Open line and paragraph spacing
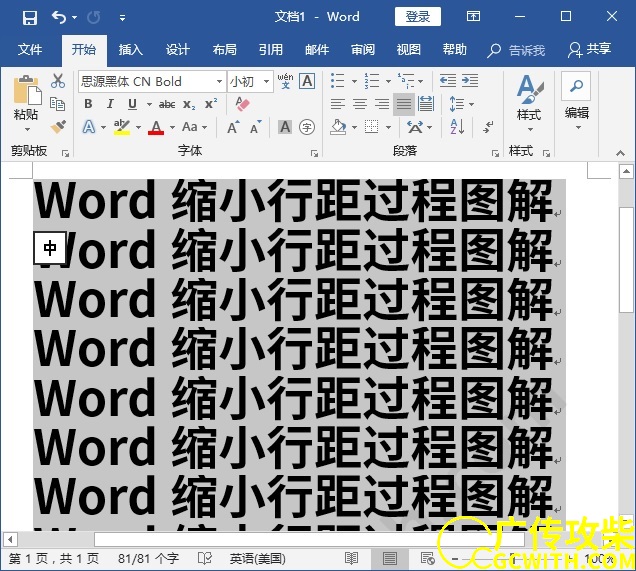Viewport: 636px width, 571px height. (458, 104)
